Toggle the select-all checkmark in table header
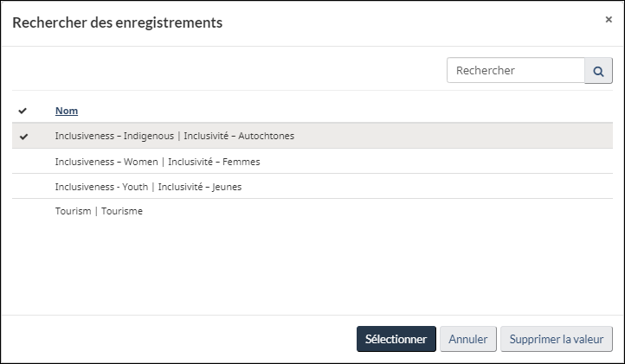Image resolution: width=625 pixels, height=364 pixels. pyautogui.click(x=23, y=112)
